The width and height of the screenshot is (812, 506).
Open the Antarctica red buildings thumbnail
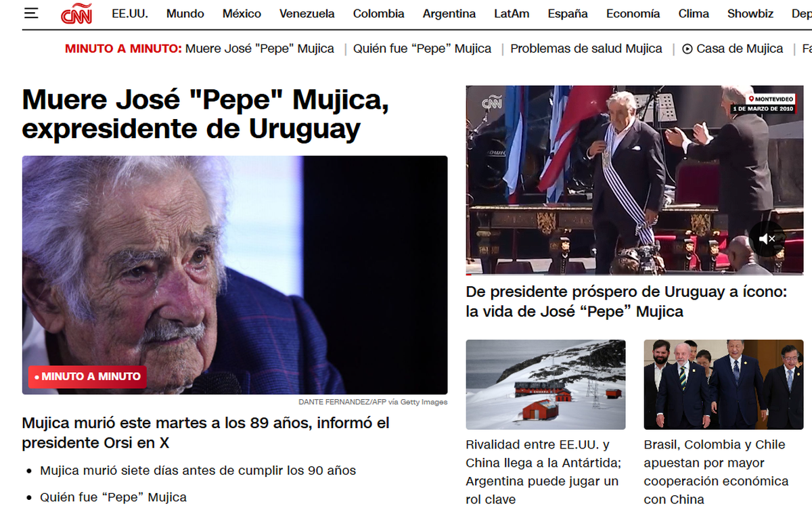(x=545, y=385)
